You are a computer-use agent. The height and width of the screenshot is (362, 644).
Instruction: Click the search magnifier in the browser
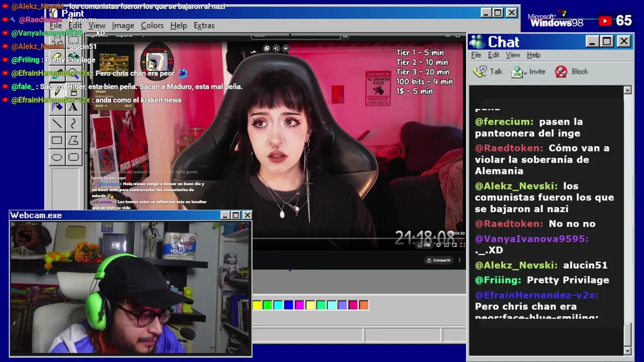[345, 36]
